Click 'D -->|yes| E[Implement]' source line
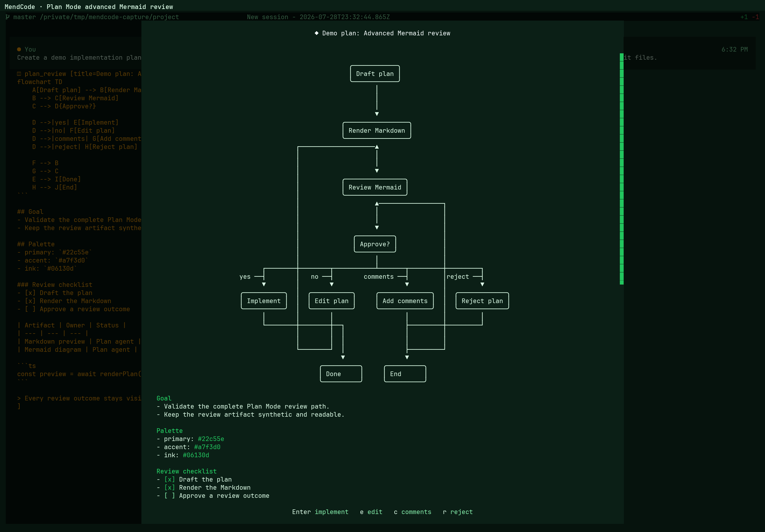 tap(75, 122)
